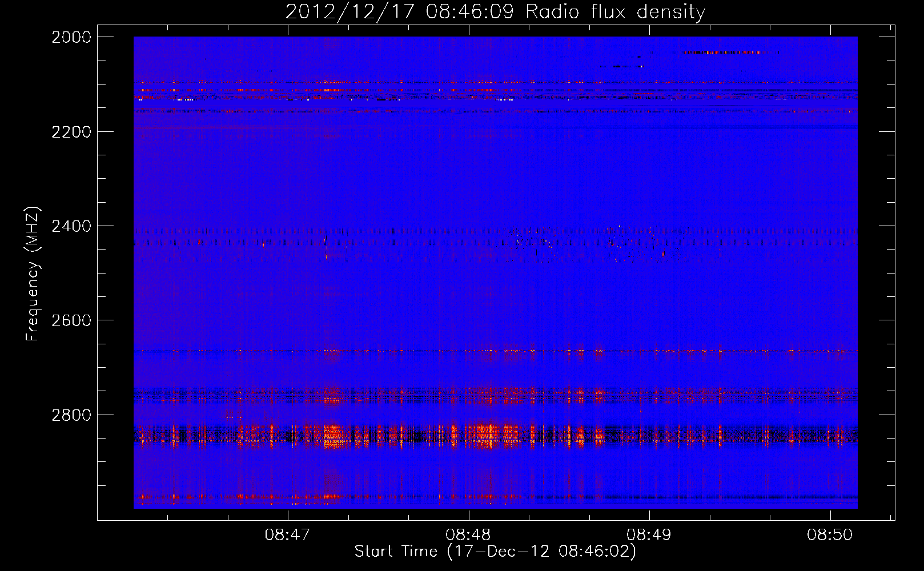924x571 pixels.
Task: Click the "Start Time (17-Dec-12 08:46:02)" x-axis label
Action: pyautogui.click(x=495, y=552)
